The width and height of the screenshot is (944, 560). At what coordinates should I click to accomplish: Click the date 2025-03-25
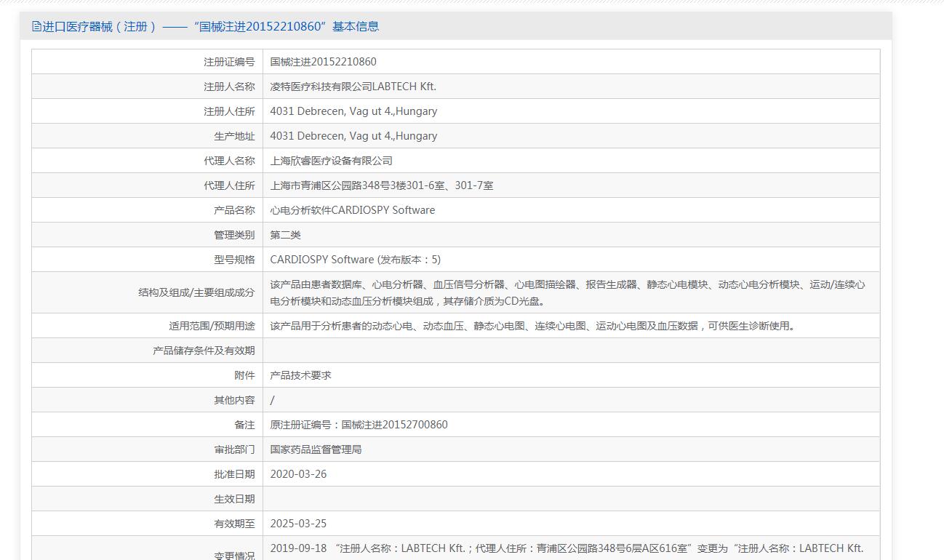(299, 524)
